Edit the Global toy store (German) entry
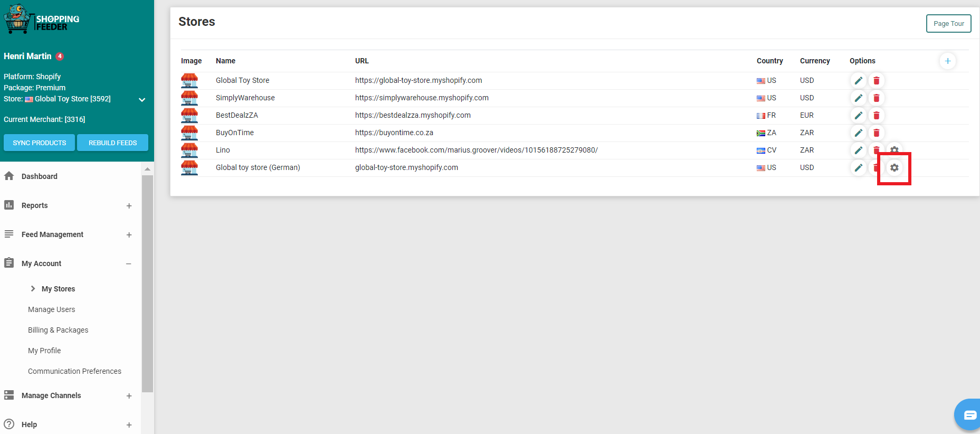 coord(859,167)
